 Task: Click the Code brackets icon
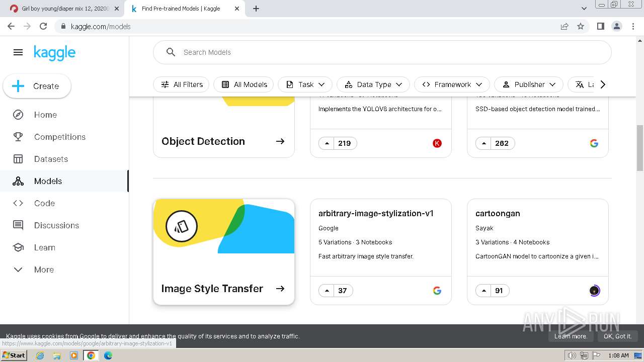(18, 203)
